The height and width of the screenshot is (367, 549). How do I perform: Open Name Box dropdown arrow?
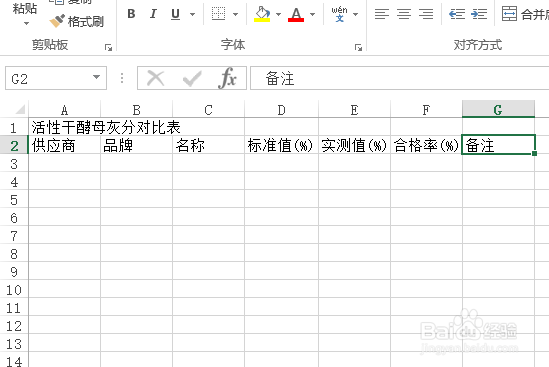click(x=96, y=77)
